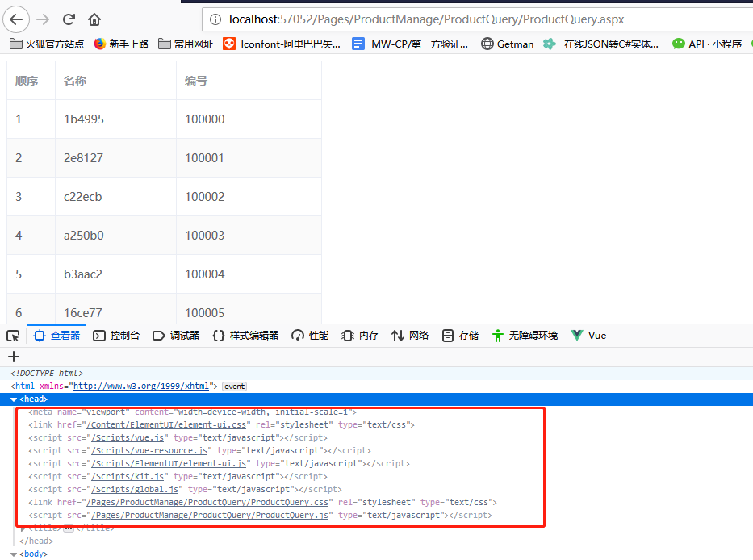Select the cell with name b3aac2
Image resolution: width=753 pixels, height=560 pixels.
click(x=115, y=274)
